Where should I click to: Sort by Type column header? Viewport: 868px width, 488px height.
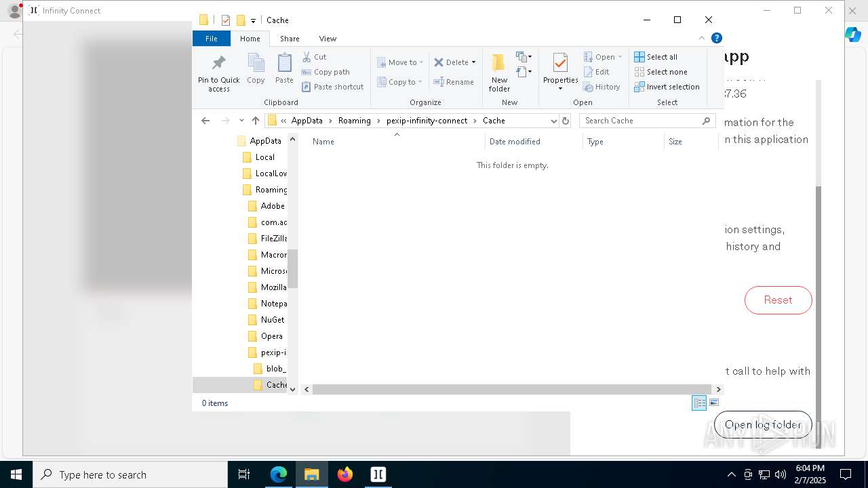[x=623, y=142]
